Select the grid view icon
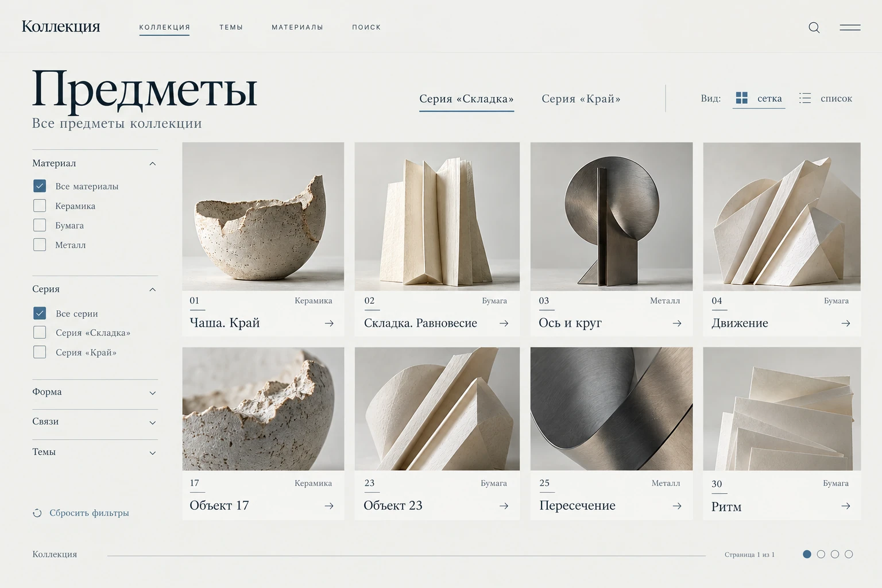 coord(741,98)
